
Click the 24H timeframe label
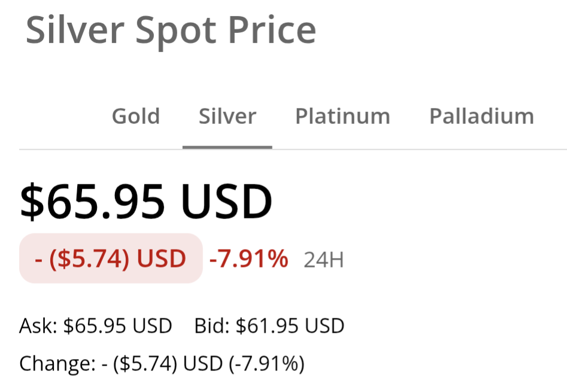[x=324, y=260]
